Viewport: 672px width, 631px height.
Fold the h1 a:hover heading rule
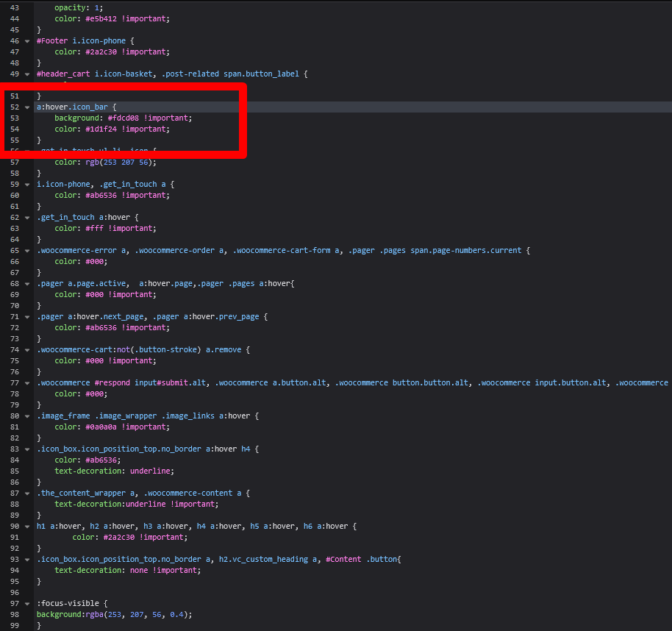pos(27,526)
